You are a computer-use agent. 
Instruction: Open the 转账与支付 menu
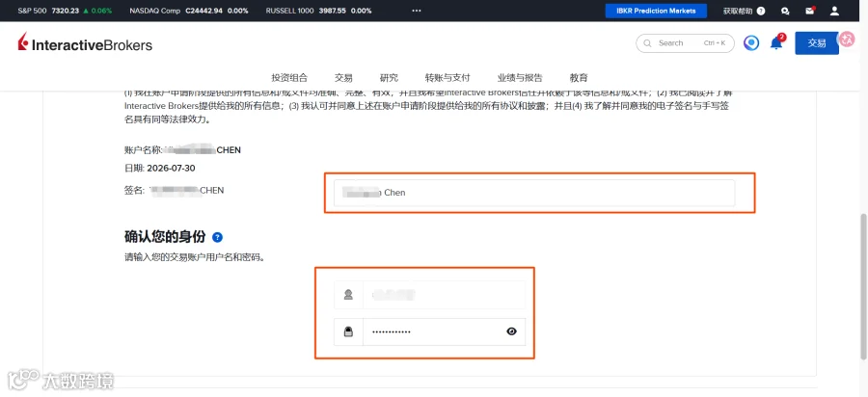(x=448, y=78)
